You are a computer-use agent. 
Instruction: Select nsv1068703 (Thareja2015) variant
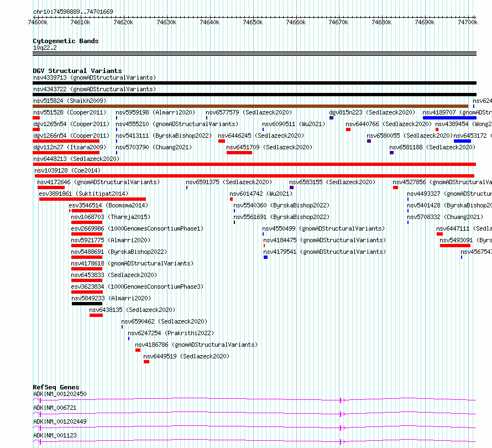point(111,217)
